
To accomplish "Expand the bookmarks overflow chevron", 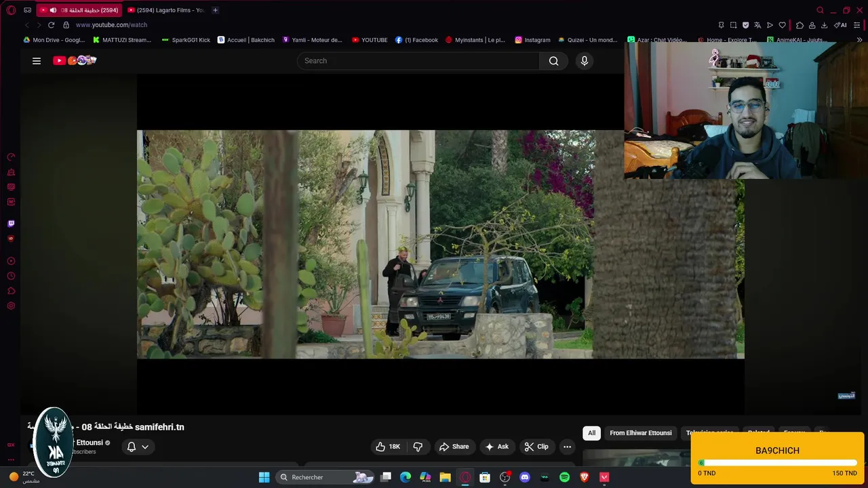I will (860, 40).
